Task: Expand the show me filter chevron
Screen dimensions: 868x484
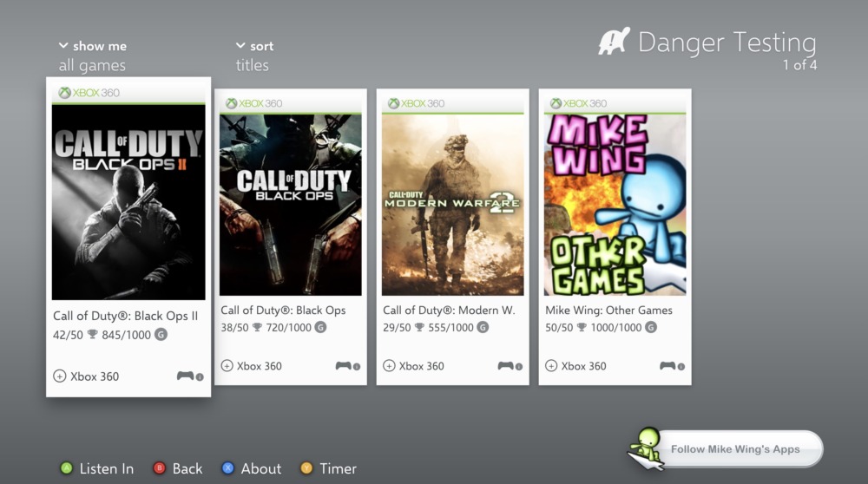Action: (x=63, y=45)
